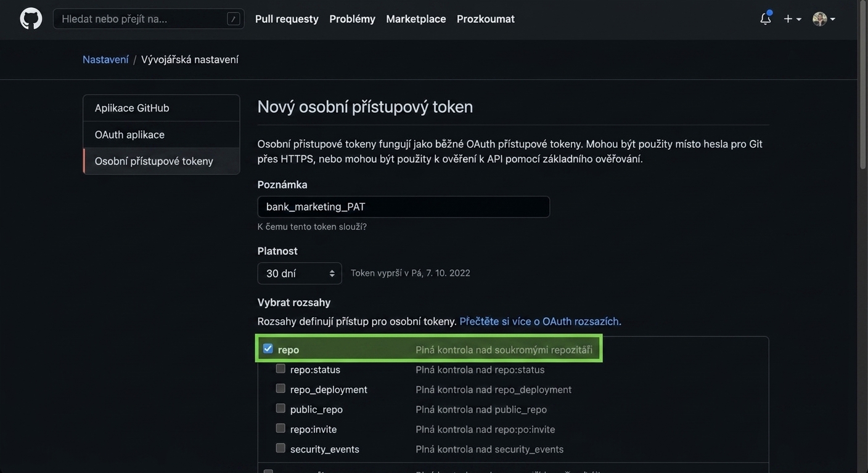Open Pull requesty in the top navigation
The width and height of the screenshot is (868, 473).
tap(287, 19)
